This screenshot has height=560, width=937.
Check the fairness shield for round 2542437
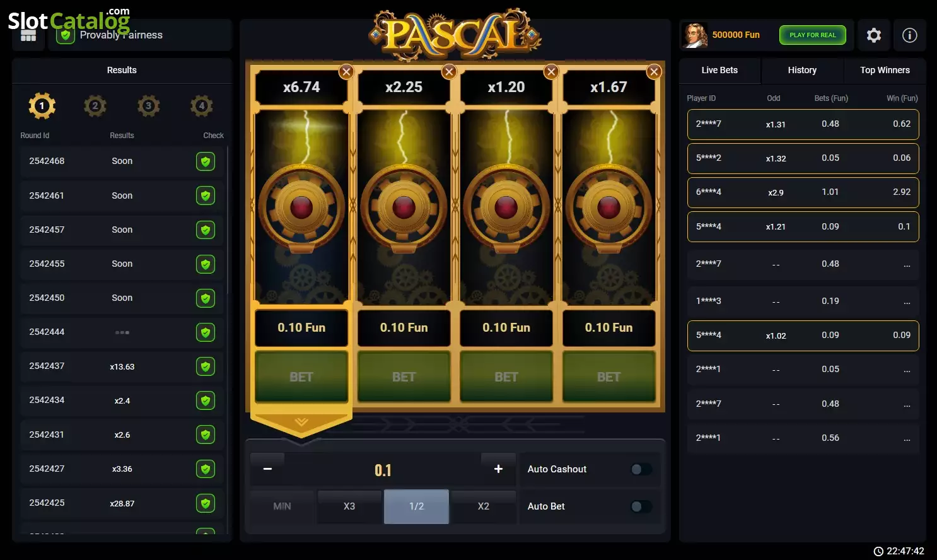(x=206, y=366)
